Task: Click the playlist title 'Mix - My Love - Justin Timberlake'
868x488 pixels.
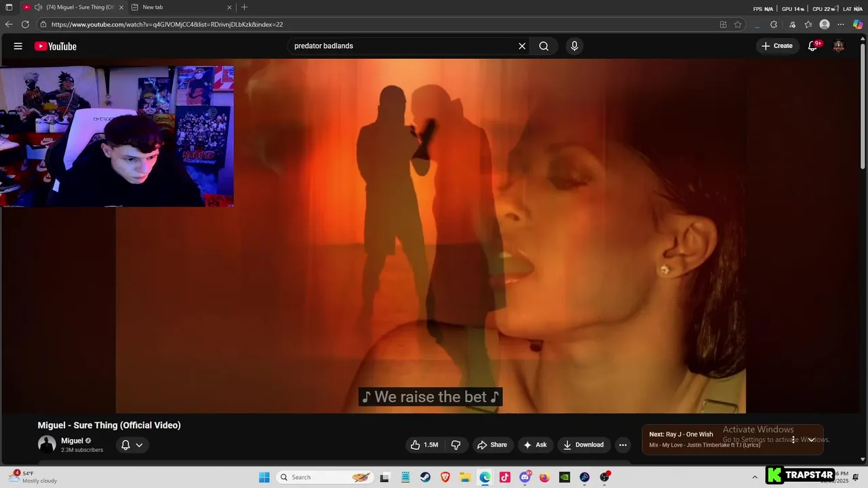Action: click(x=705, y=445)
